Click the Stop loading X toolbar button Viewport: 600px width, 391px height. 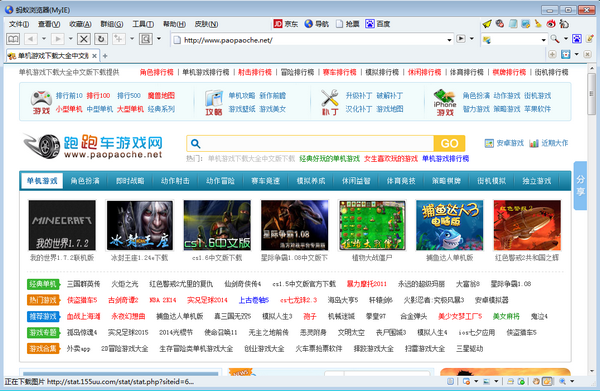point(84,39)
